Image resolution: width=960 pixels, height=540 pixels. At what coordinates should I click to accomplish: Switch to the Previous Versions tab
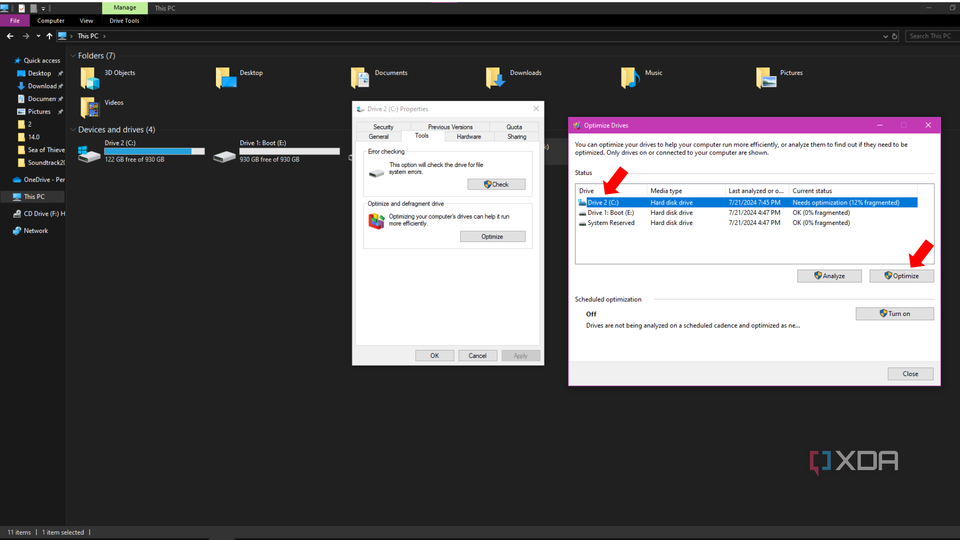[x=450, y=127]
